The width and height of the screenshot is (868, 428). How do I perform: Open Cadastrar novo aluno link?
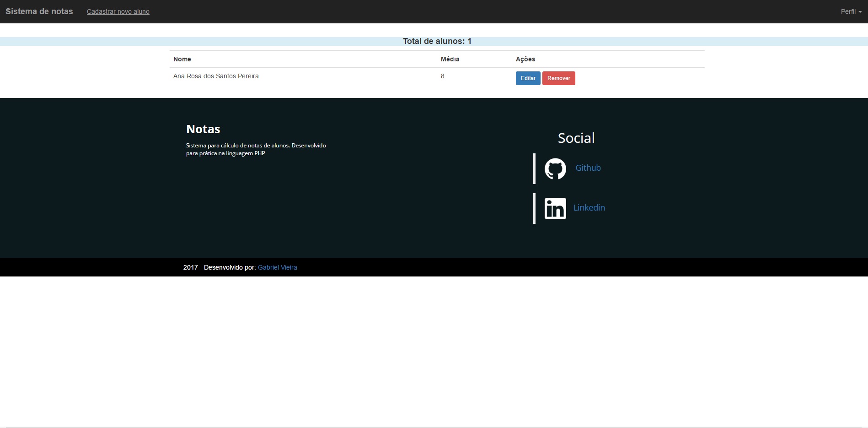point(118,11)
